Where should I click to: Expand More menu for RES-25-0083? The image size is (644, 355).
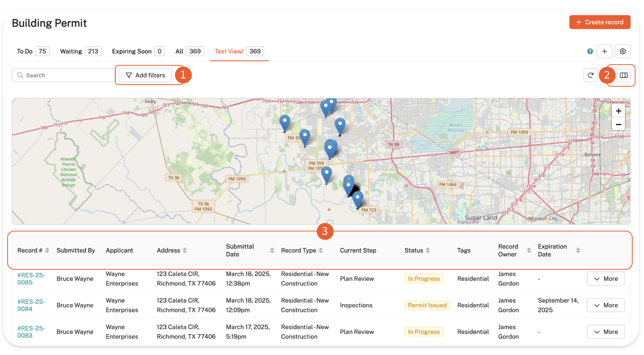[605, 332]
